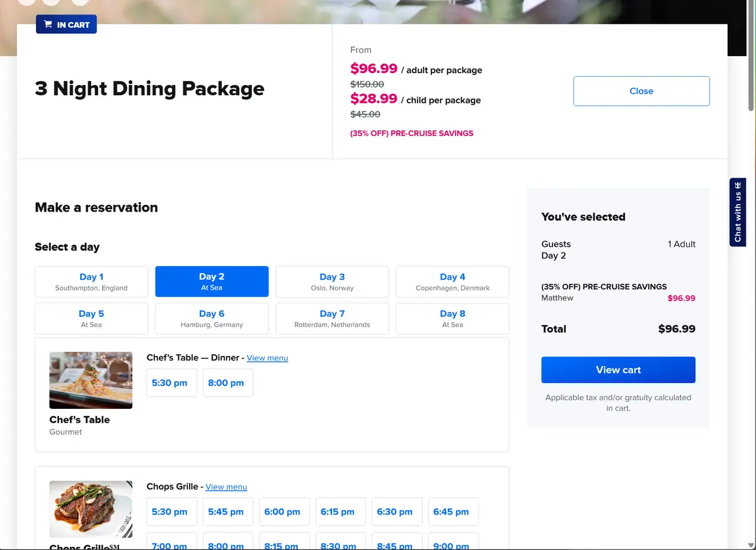Click the page vertical scrollbar

(x=751, y=57)
